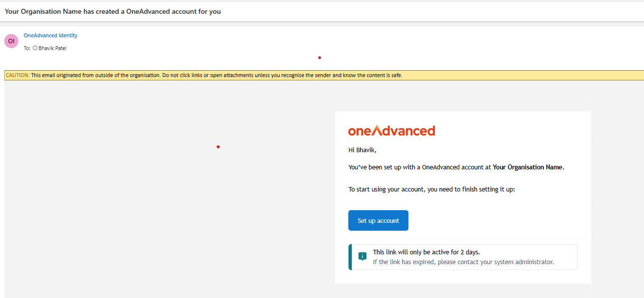Click the 'To:' label in the header

(x=27, y=48)
